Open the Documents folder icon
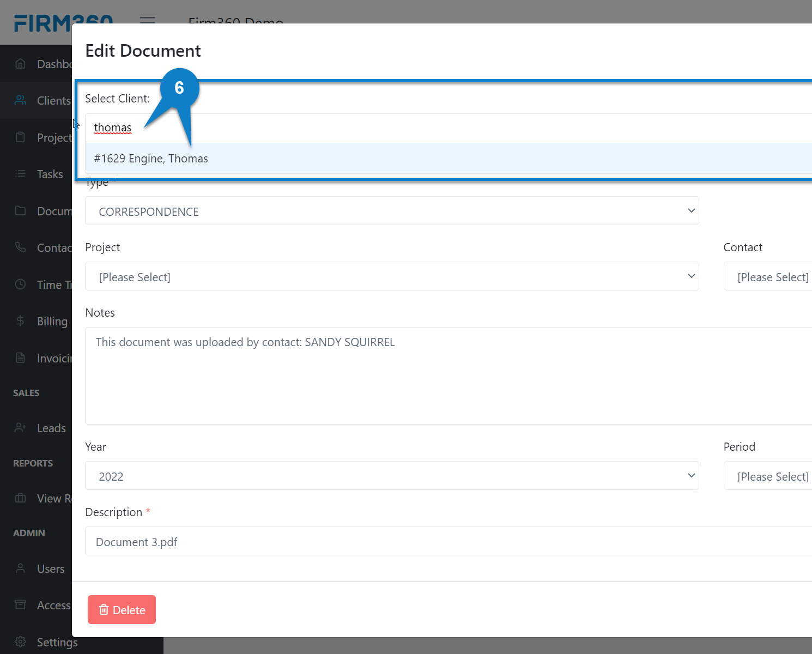 click(x=20, y=211)
